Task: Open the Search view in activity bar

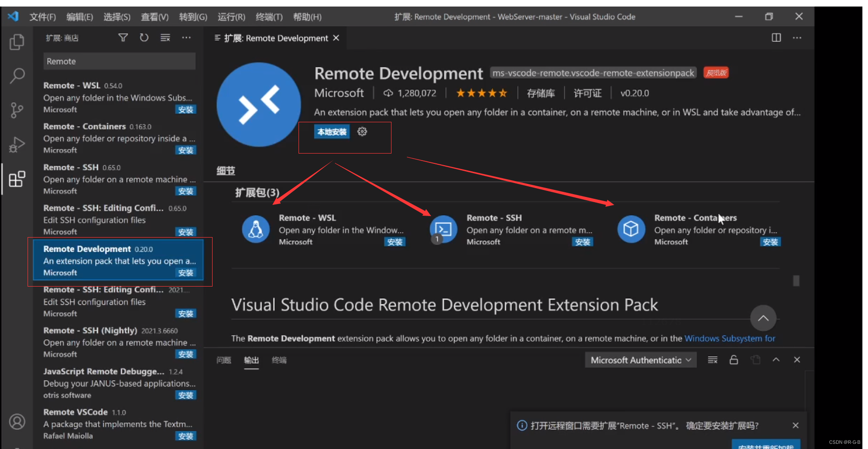Action: (17, 76)
